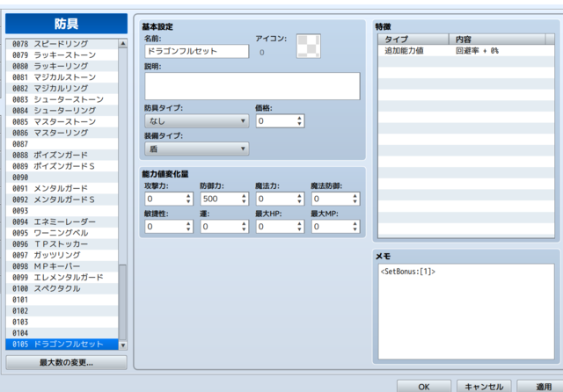Click the キャンセル button

(484, 386)
